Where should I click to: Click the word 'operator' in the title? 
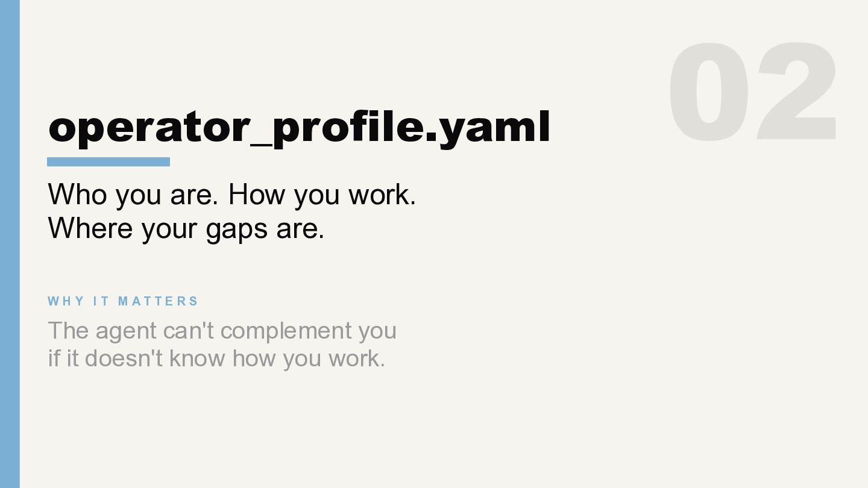(x=148, y=128)
